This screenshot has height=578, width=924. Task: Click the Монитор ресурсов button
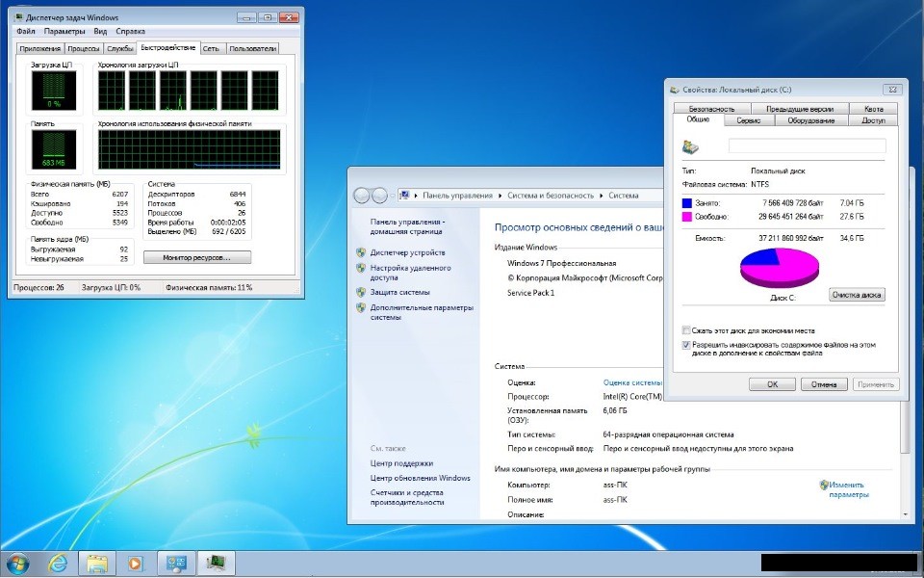point(196,258)
